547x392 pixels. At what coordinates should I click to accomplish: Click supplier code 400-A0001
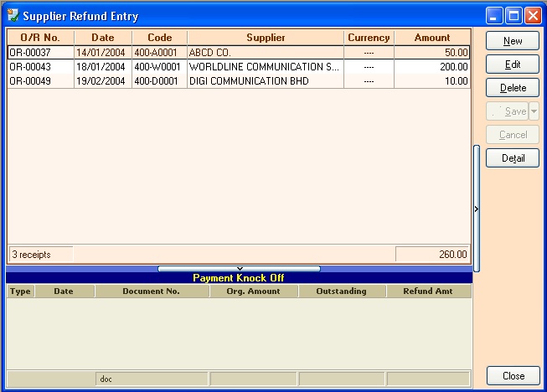click(x=159, y=52)
